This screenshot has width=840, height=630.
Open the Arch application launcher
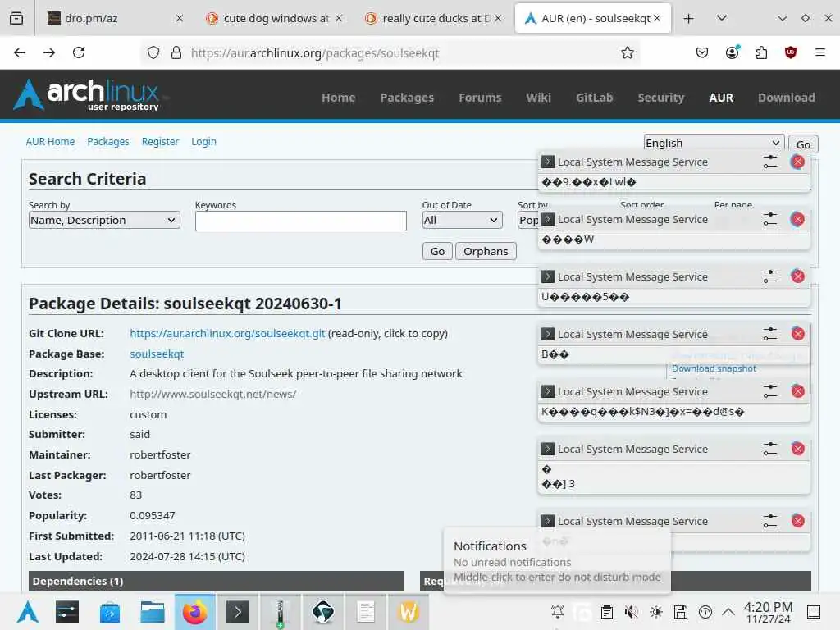27,612
